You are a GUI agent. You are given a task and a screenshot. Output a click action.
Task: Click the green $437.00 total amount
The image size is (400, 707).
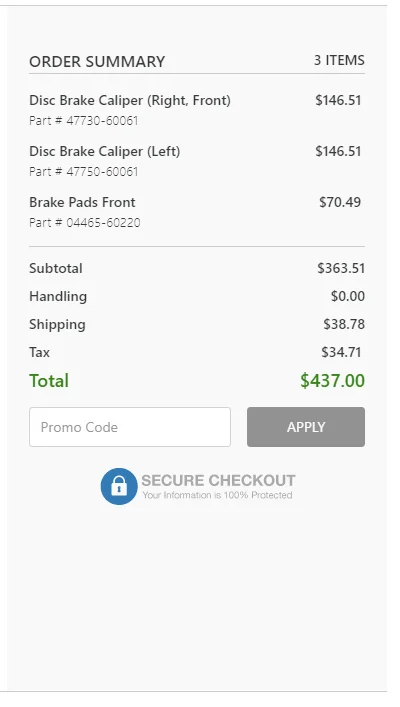tap(332, 381)
